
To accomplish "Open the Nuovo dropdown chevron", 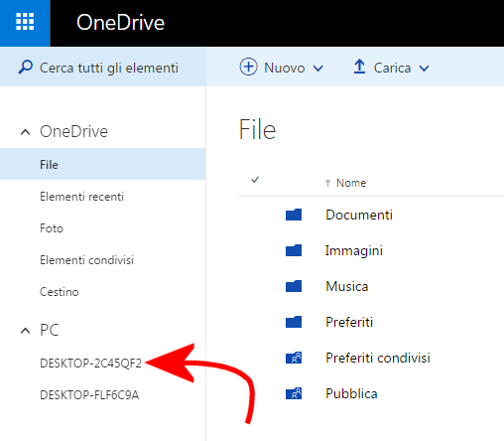I will click(x=318, y=69).
